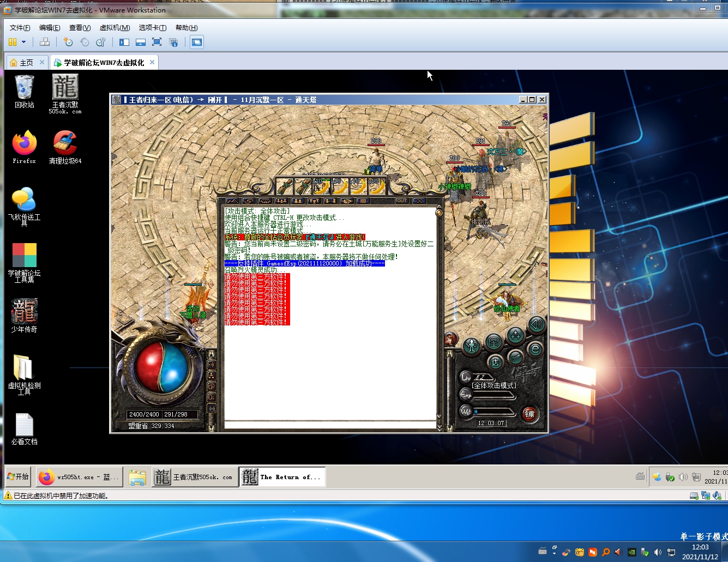Click the chat input field at bottom

point(330,425)
